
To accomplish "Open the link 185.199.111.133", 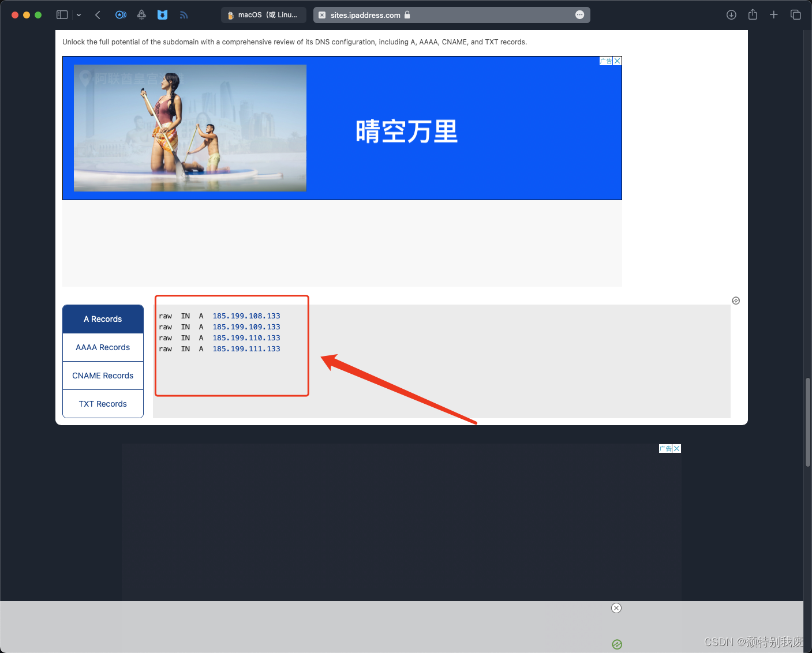I will click(x=246, y=348).
